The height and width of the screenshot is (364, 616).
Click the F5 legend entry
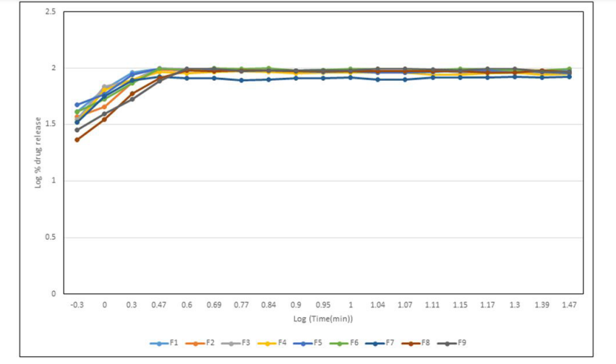[307, 343]
